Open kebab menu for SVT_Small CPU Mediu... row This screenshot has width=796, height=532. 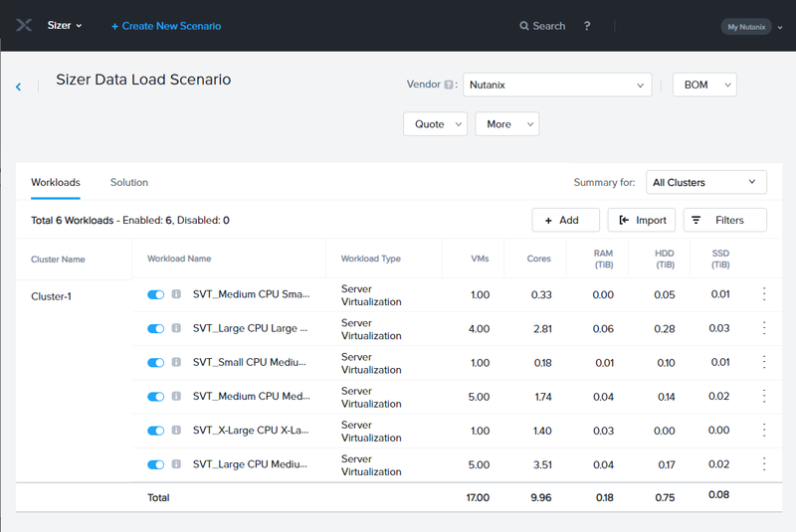click(x=764, y=362)
